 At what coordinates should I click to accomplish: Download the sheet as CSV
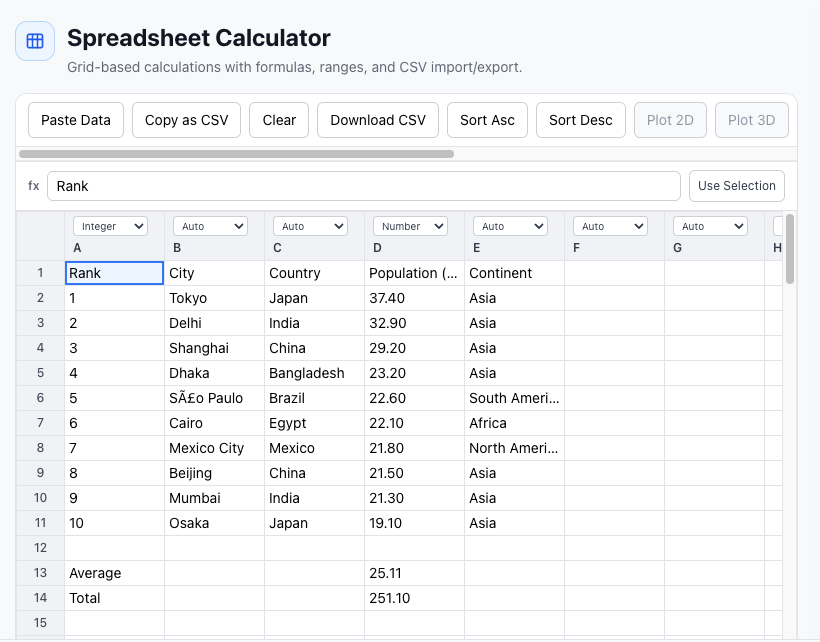point(378,120)
